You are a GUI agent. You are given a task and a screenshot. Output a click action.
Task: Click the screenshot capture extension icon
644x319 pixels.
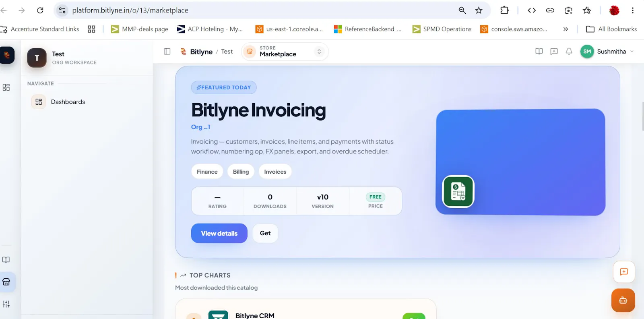568,10
